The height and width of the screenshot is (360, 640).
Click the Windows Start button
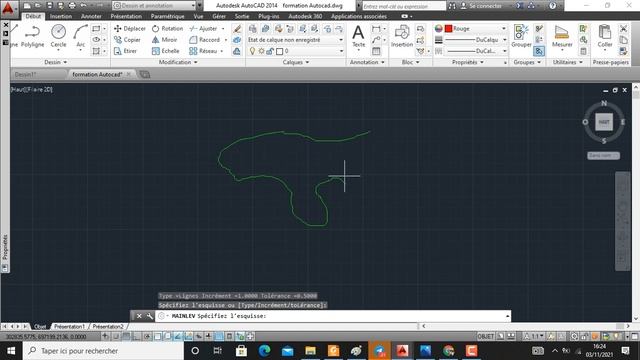[11, 351]
